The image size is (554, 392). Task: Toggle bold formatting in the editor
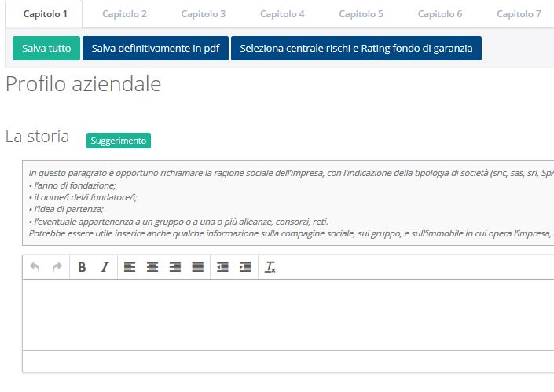82,267
